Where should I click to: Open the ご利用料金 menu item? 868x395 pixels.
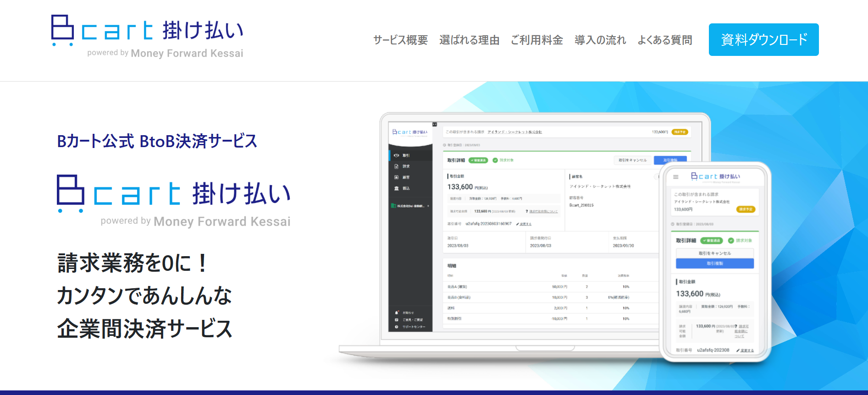[536, 40]
